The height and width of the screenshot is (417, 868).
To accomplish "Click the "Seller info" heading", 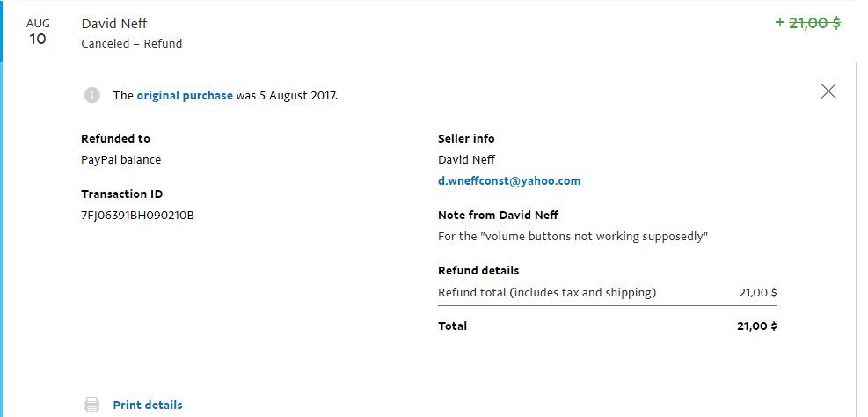I will click(x=466, y=138).
